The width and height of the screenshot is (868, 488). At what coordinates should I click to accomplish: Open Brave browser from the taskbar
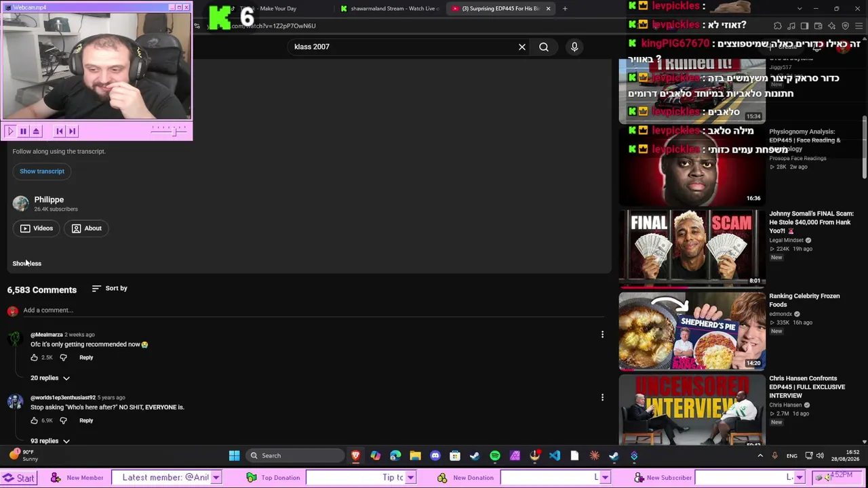tap(355, 455)
